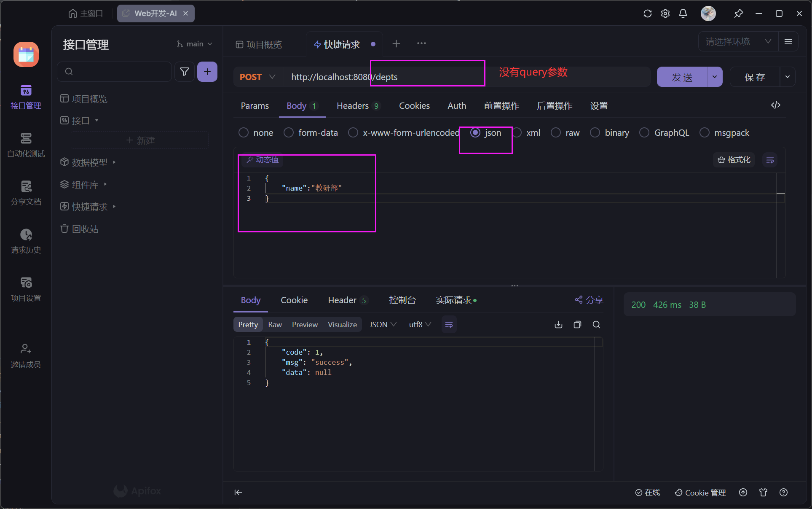This screenshot has height=509, width=812.
Task: Select the raw body type
Action: click(556, 133)
